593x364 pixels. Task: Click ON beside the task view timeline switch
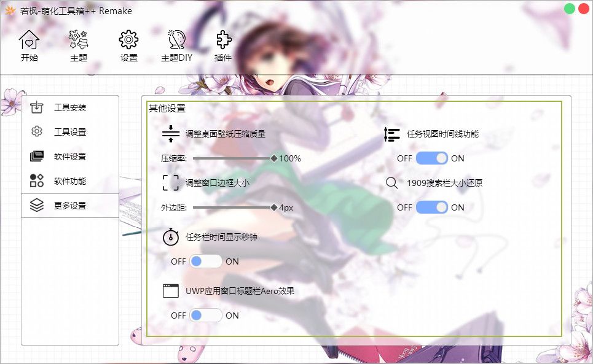(x=458, y=158)
